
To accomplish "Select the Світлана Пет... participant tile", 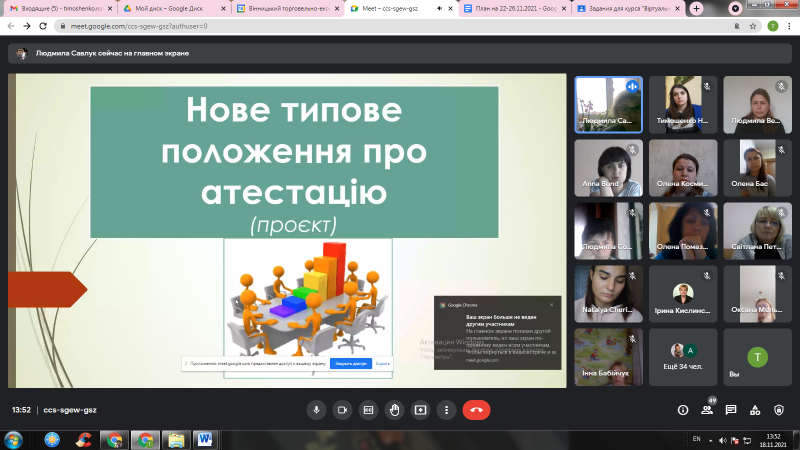I will point(757,231).
